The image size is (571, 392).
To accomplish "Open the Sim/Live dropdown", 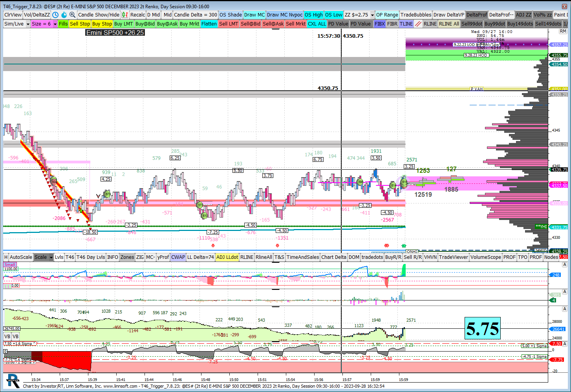I will (17, 24).
